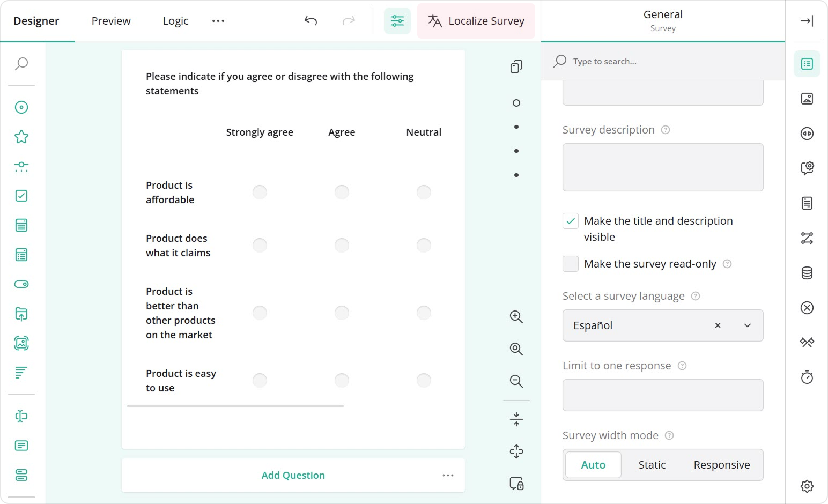Expand the survey language dropdown

[x=748, y=325]
